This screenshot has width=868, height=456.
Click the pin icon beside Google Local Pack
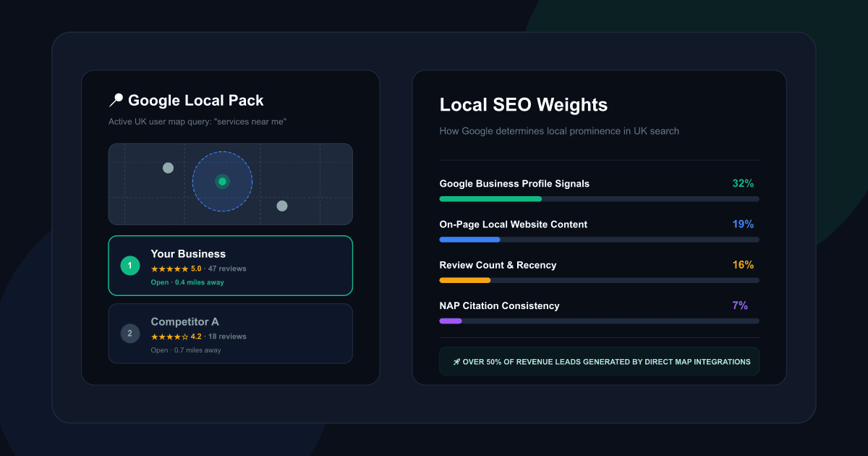coord(116,101)
